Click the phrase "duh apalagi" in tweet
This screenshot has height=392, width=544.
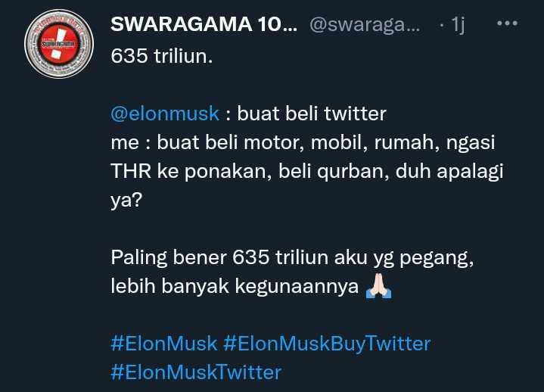click(x=449, y=171)
